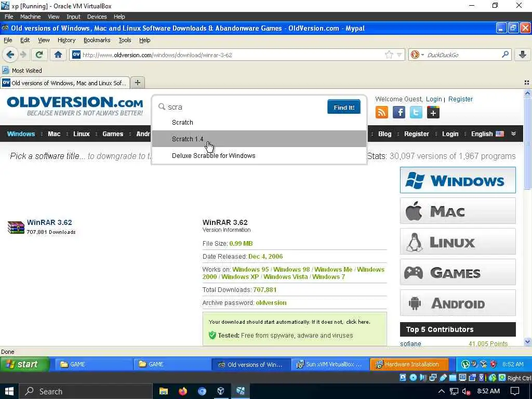Click the Find It! button
The height and width of the screenshot is (399, 532).
click(344, 107)
